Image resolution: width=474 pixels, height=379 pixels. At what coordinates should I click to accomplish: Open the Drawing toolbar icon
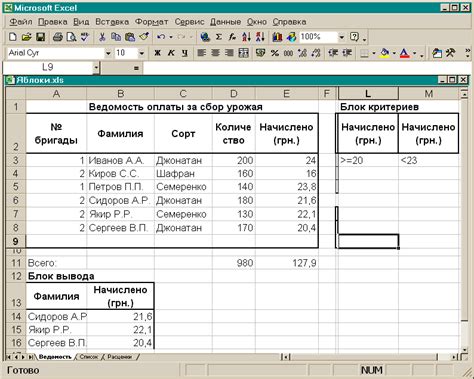[291, 37]
